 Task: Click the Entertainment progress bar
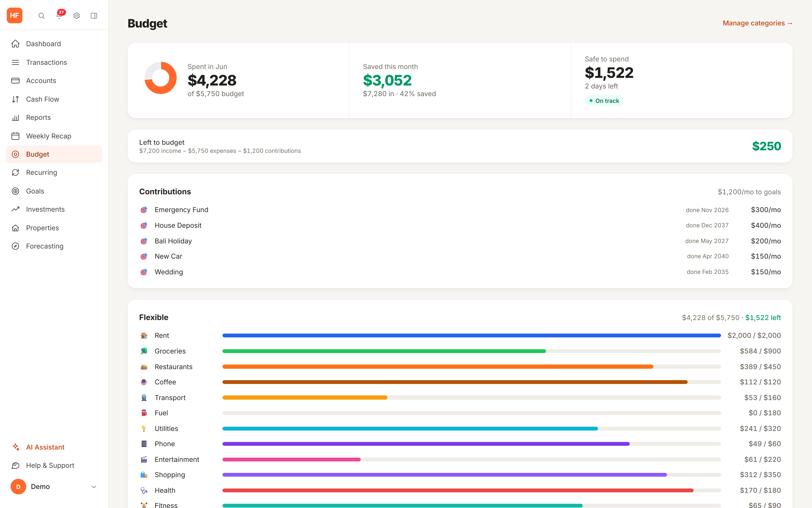tap(471, 460)
